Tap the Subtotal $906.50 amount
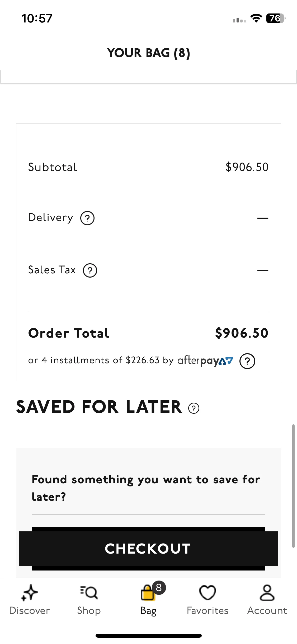297x644 pixels. pos(247,167)
